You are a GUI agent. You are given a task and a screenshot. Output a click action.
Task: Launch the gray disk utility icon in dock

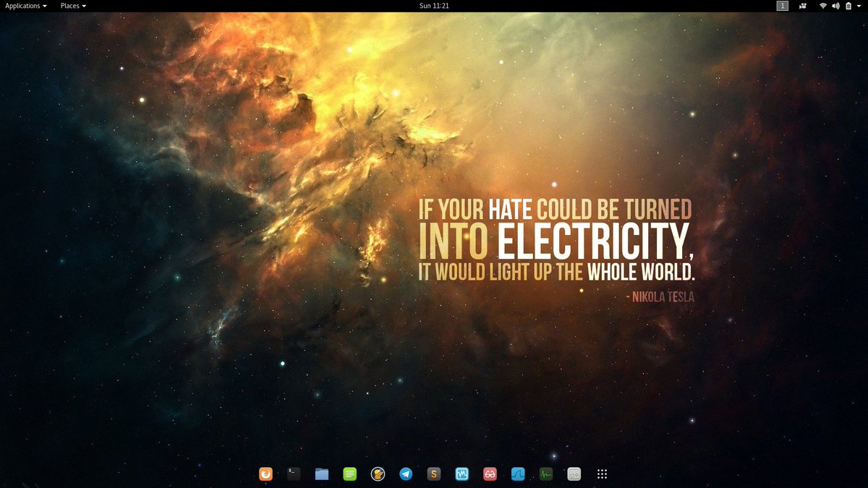pyautogui.click(x=574, y=474)
